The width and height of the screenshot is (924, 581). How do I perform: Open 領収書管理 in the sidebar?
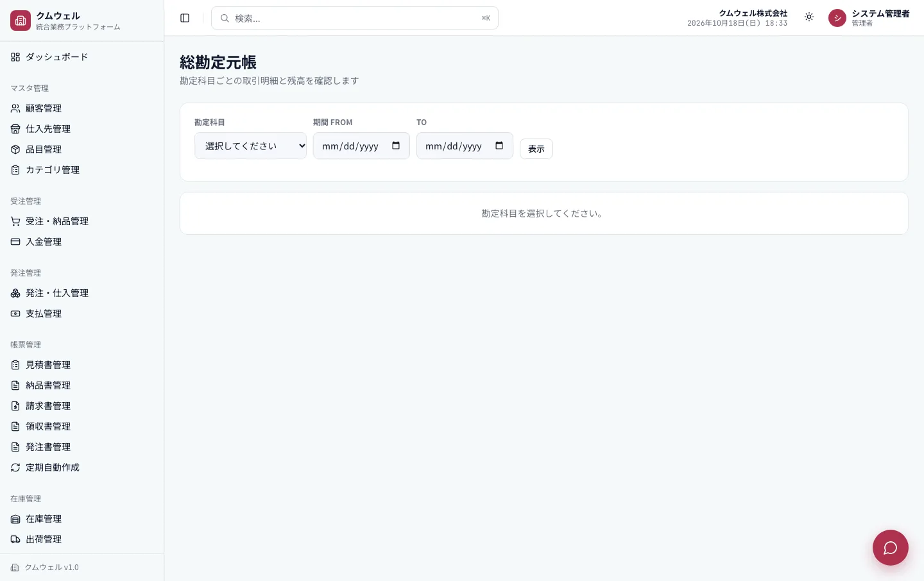81,426
